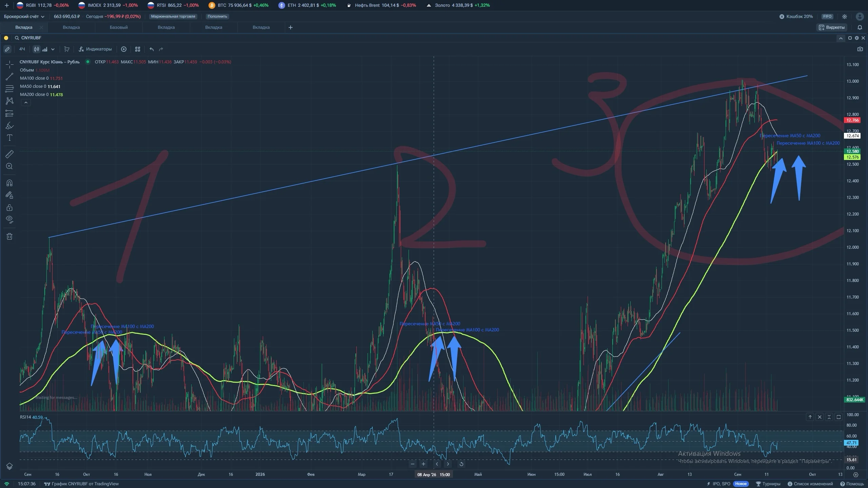Collapse the RSI14 indicator pane
The height and width of the screenshot is (488, 868).
pos(829,417)
